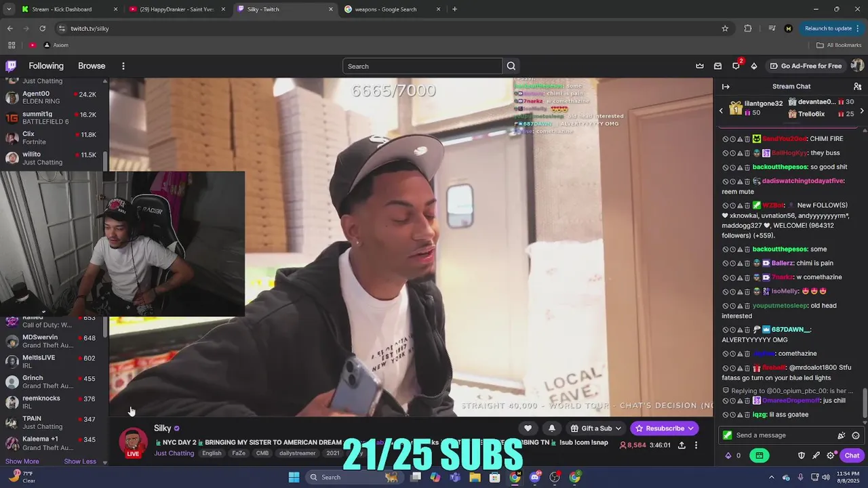Expand hidden system tray icons chevron

(x=771, y=477)
